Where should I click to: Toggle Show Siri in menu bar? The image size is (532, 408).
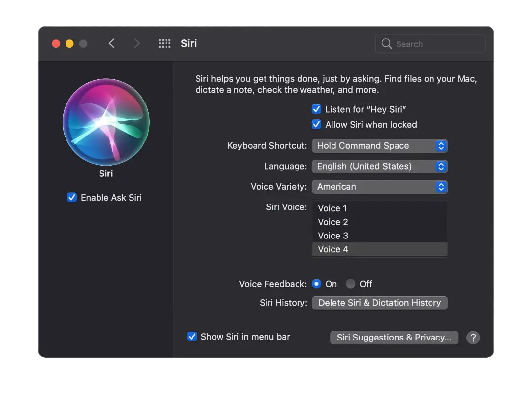click(x=192, y=337)
